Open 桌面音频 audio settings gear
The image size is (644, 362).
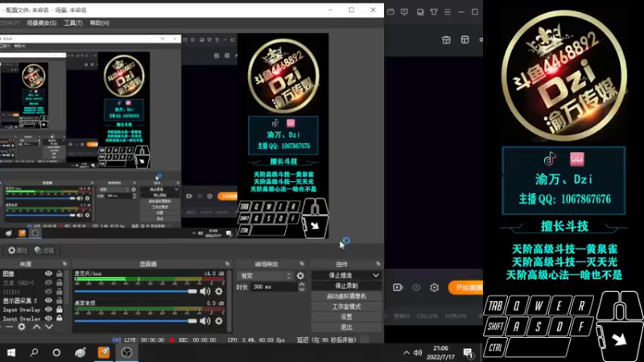[x=219, y=321]
